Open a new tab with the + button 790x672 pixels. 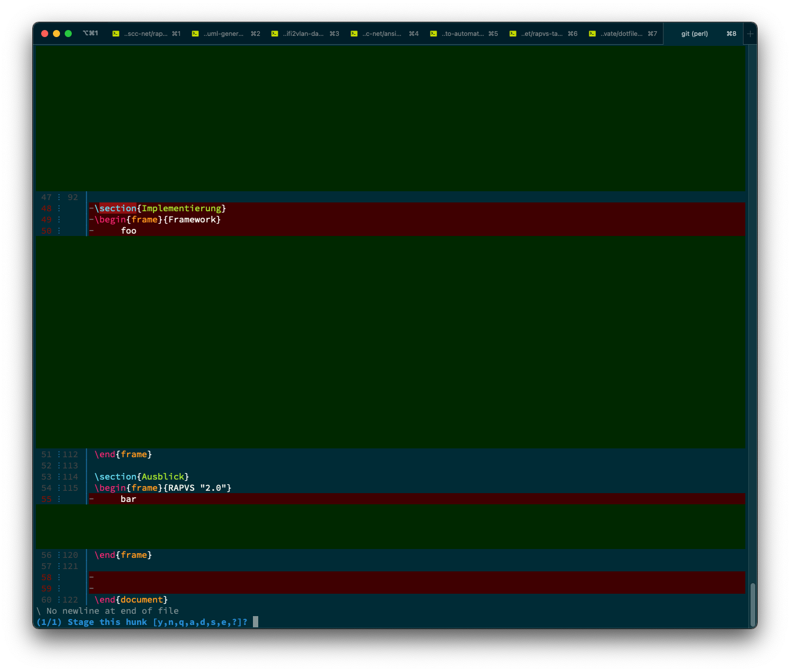[750, 34]
